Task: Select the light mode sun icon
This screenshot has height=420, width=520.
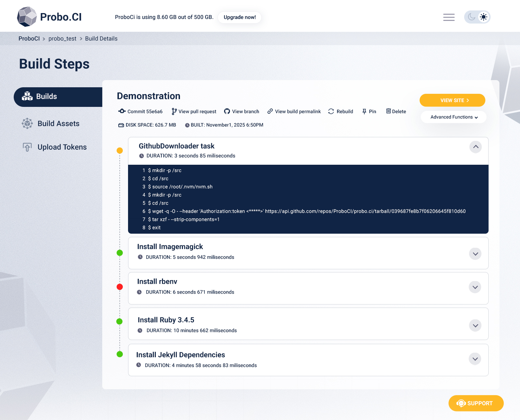Action: tap(483, 17)
